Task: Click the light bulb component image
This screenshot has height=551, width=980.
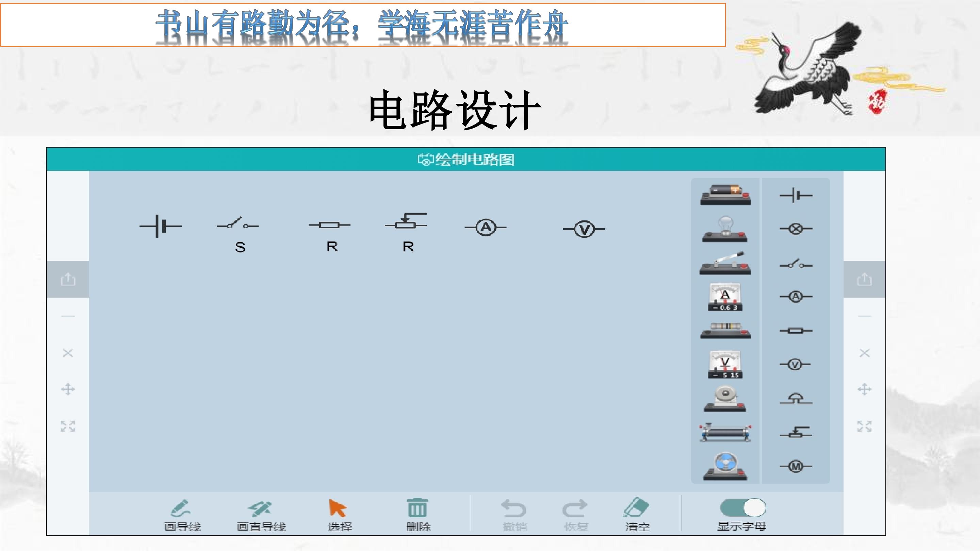Action: 725,229
